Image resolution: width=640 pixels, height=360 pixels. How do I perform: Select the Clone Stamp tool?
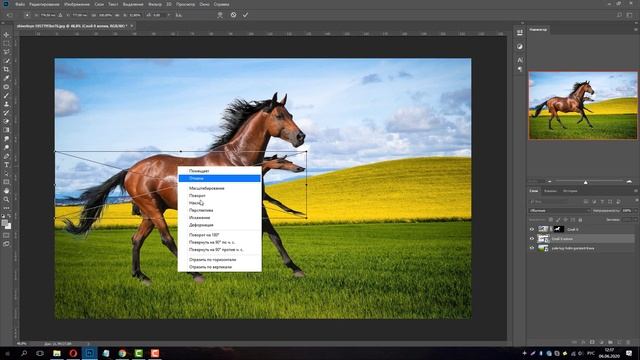[x=6, y=104]
